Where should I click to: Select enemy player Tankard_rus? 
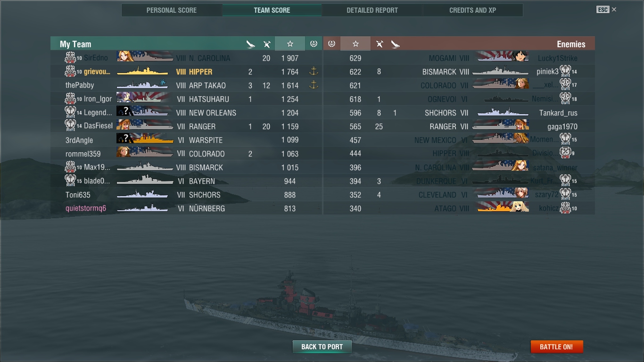click(x=558, y=113)
